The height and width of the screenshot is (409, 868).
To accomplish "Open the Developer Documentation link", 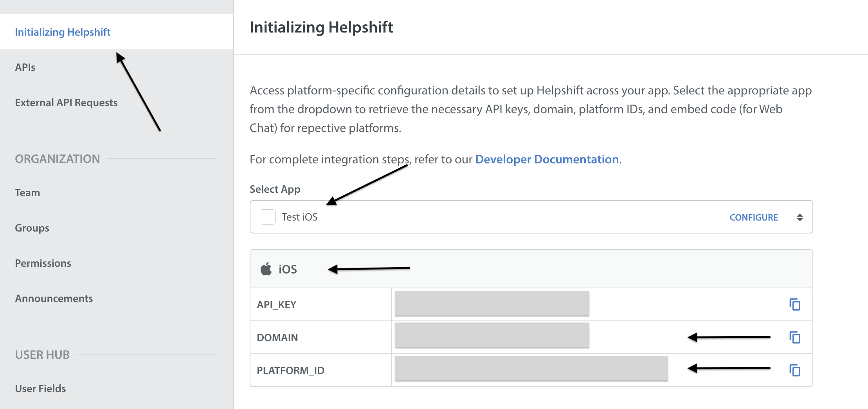I will coord(547,159).
